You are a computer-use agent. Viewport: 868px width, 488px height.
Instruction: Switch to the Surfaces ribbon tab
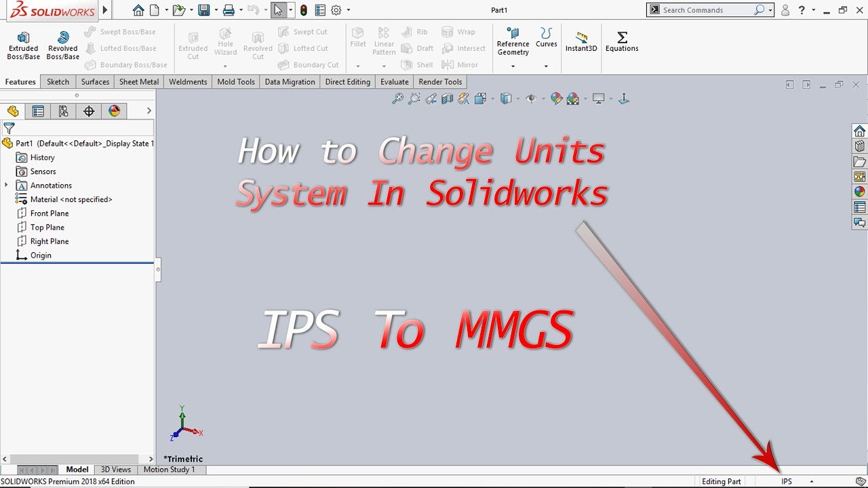coord(95,82)
